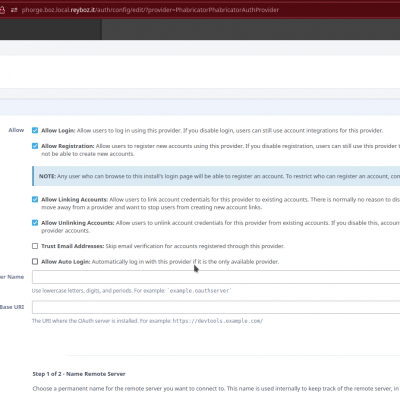Focus the server Name input field
This screenshot has width=400, height=400.
tap(216, 277)
